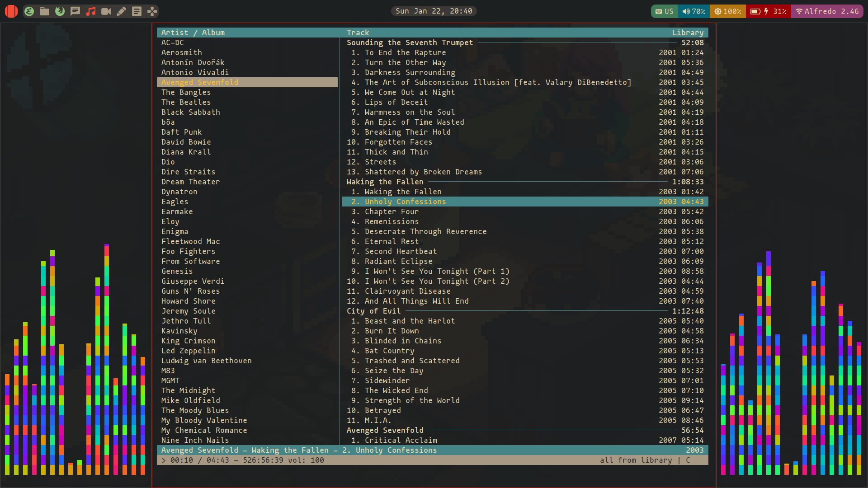Click the Firefox browser icon in taskbar
This screenshot has width=868, height=488.
[x=60, y=11]
